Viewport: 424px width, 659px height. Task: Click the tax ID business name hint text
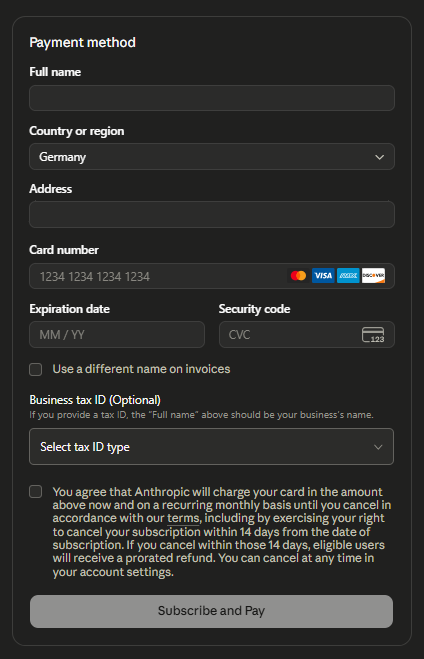pyautogui.click(x=201, y=415)
